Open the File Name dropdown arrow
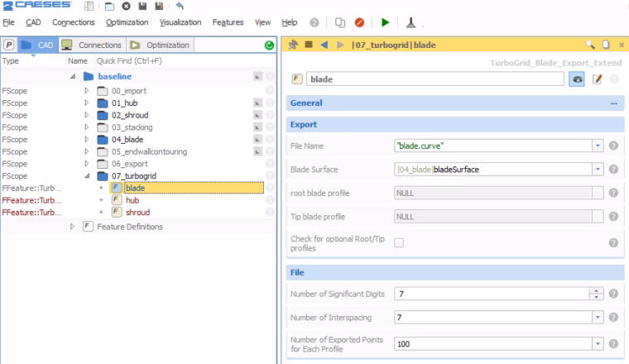This screenshot has width=629, height=364. point(598,146)
